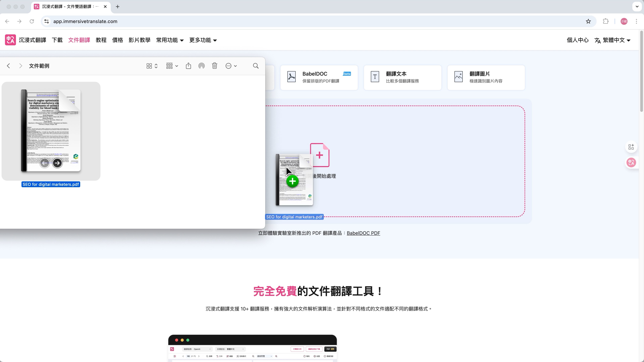Click the Chrome profile avatar

[624, 21]
